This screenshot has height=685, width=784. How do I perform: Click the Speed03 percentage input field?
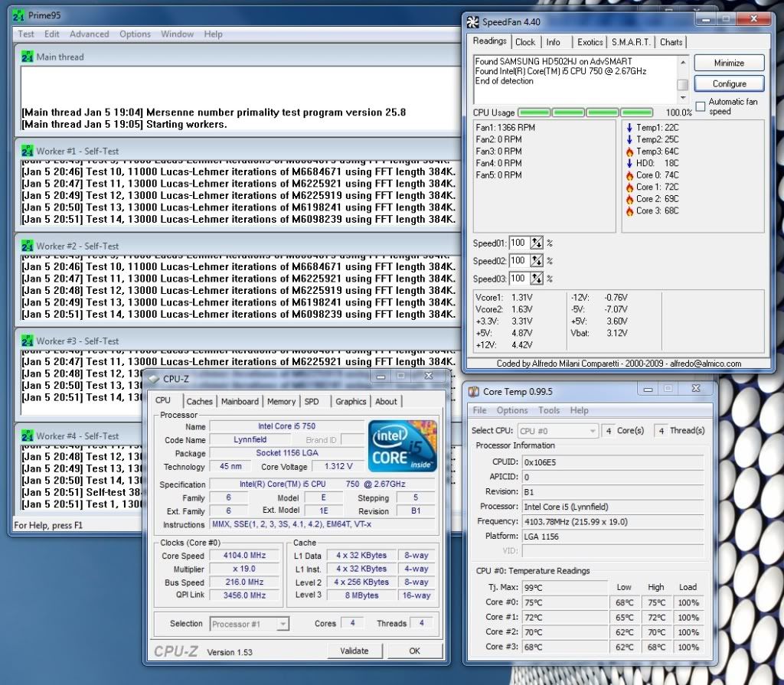[518, 279]
